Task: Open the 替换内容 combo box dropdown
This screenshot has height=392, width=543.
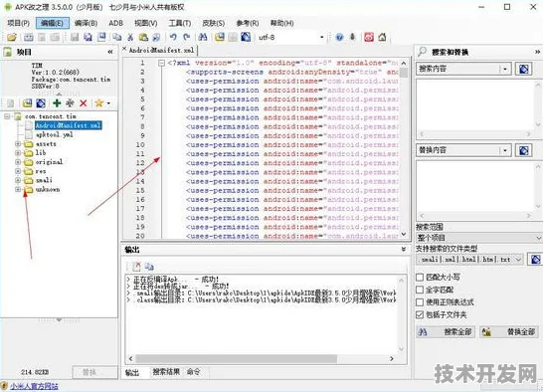Action: 505,150
